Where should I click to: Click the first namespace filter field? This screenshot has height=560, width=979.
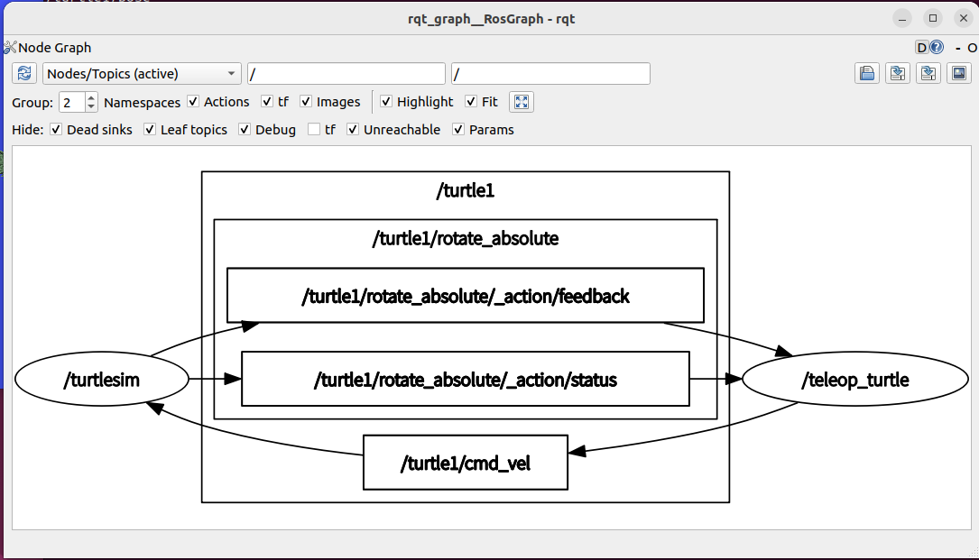pos(346,74)
